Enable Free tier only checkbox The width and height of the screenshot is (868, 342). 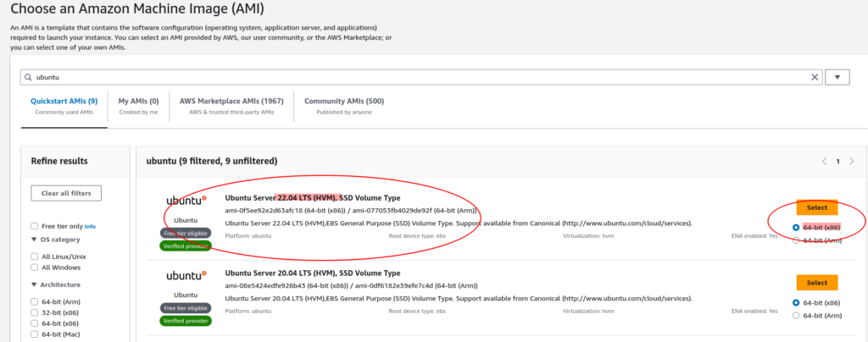[35, 226]
